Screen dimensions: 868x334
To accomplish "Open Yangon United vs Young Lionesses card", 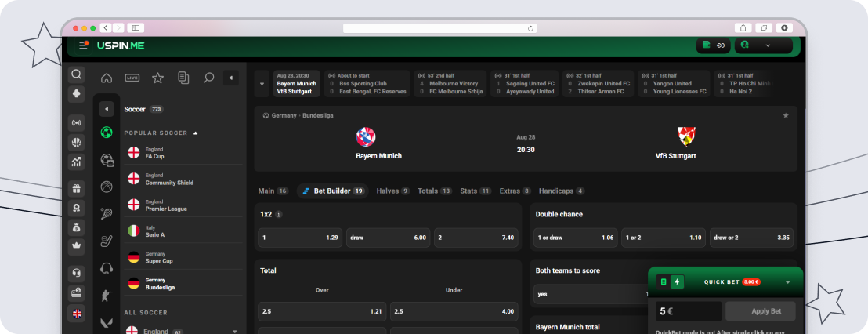I will tap(674, 84).
